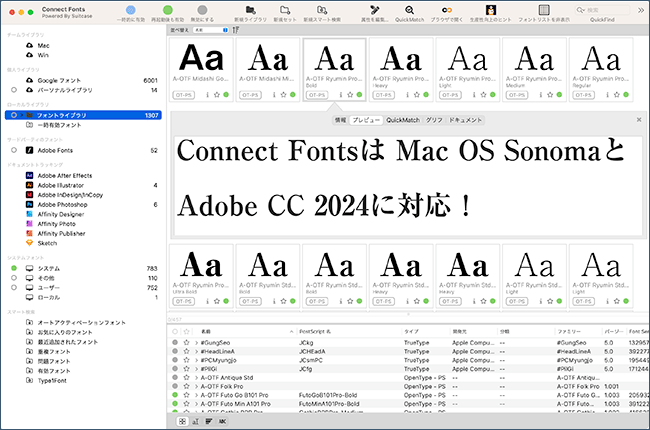
Task: Toggle the ユーザー fonts activation circle
Action: 14,287
